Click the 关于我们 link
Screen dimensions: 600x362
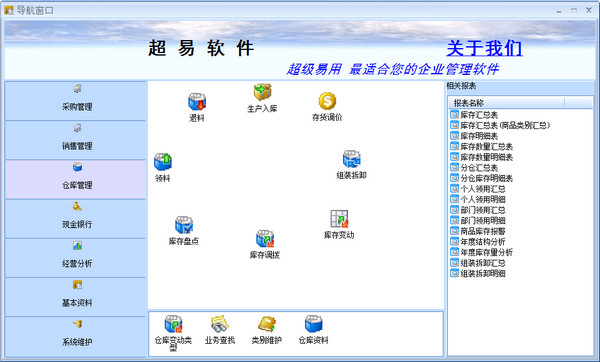[x=484, y=49]
